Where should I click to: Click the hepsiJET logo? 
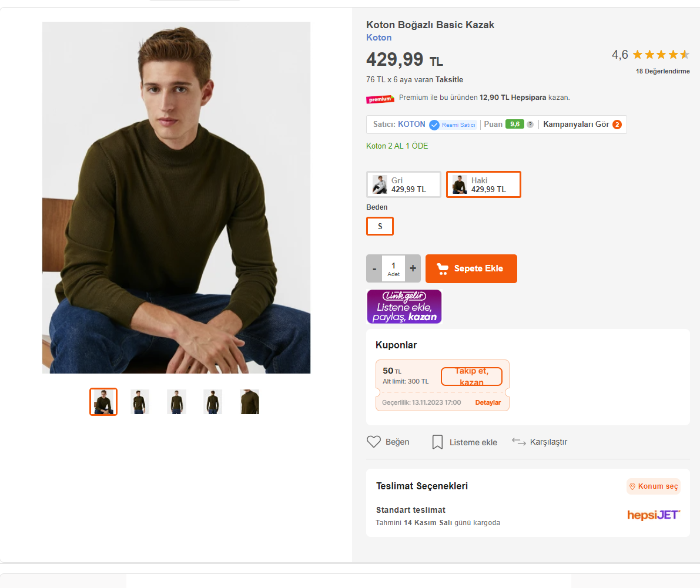[x=654, y=515]
